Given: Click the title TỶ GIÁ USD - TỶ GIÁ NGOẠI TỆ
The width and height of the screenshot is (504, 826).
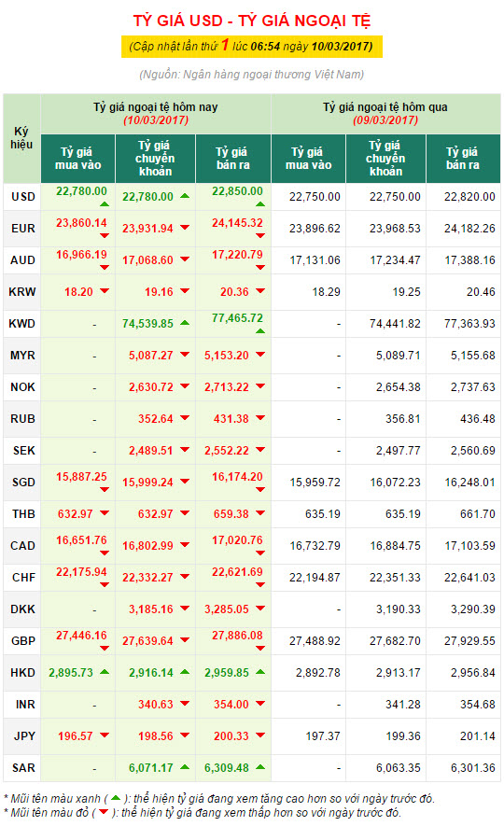Looking at the screenshot, I should coord(252,21).
